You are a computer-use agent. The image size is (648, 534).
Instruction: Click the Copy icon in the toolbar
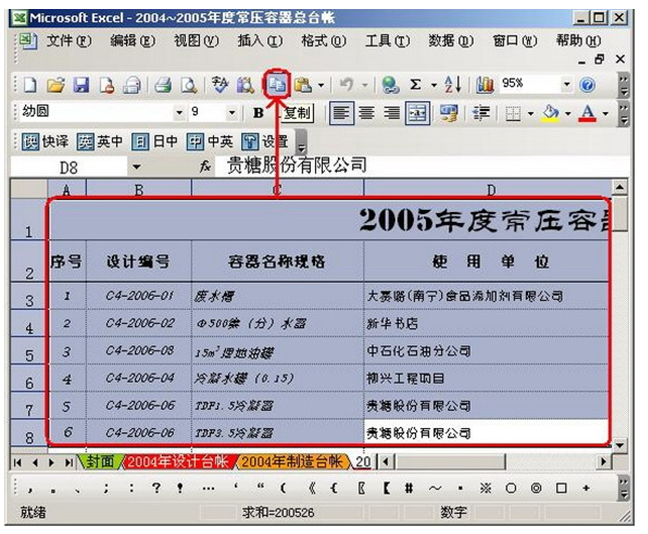click(274, 86)
